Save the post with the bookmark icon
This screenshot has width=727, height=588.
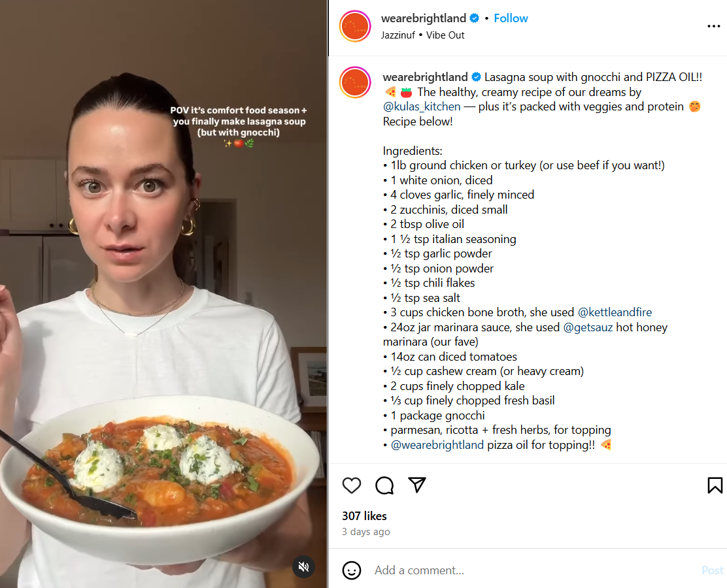tap(715, 485)
